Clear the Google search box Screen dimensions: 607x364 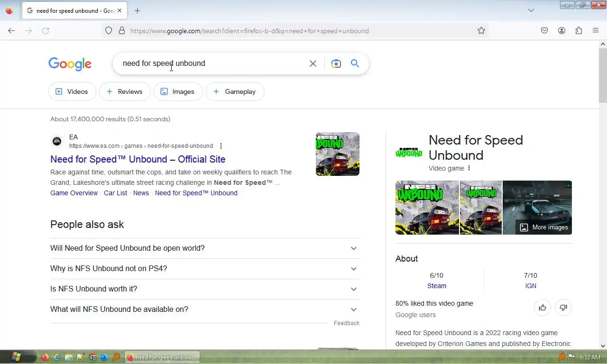(x=313, y=64)
